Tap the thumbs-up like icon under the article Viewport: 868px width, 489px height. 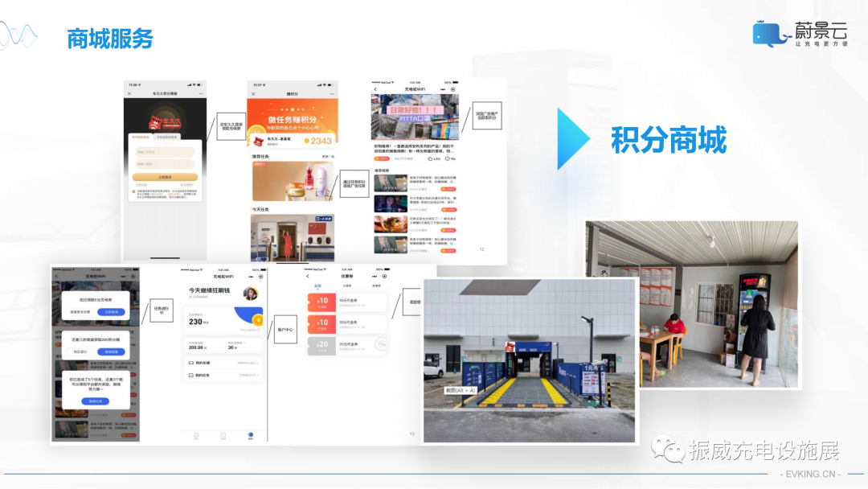[431, 159]
